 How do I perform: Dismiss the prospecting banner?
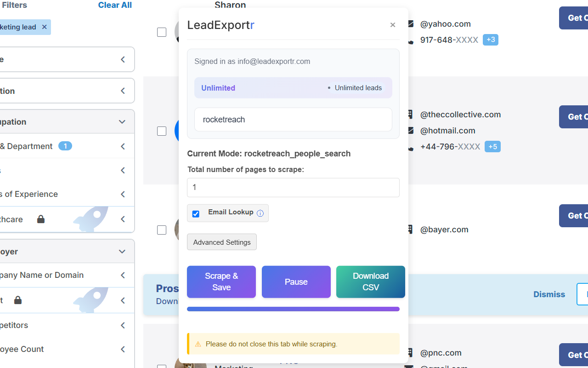[x=549, y=294]
